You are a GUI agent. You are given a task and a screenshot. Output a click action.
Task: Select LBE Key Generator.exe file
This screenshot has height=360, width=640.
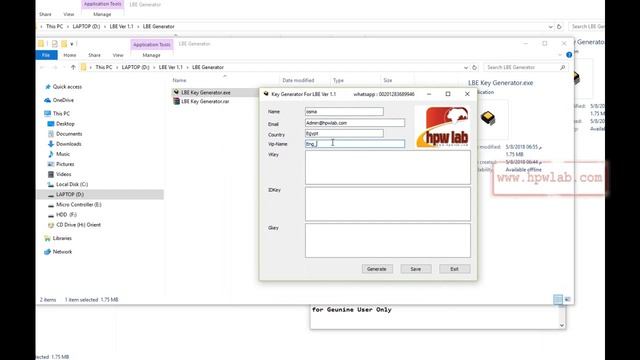[x=205, y=93]
